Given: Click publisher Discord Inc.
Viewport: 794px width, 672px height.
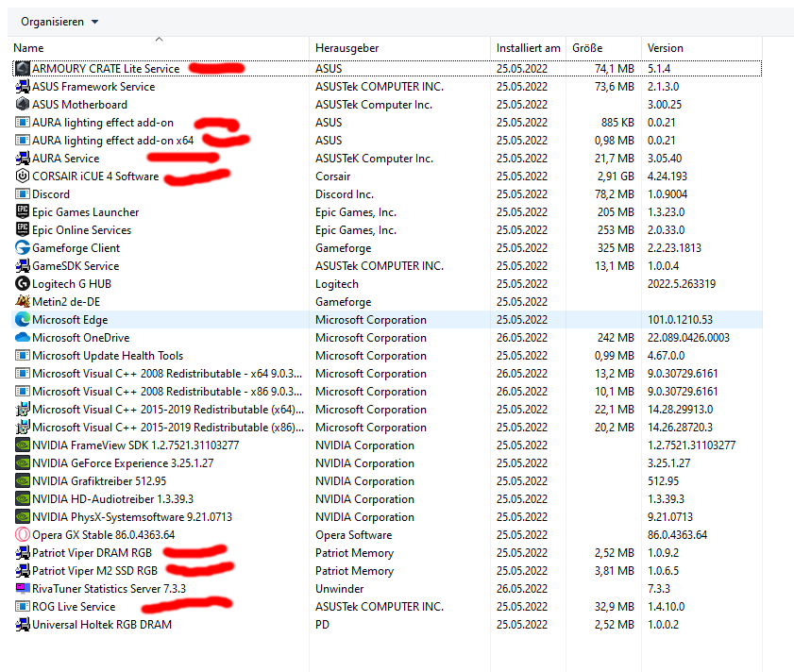Looking at the screenshot, I should 345,193.
